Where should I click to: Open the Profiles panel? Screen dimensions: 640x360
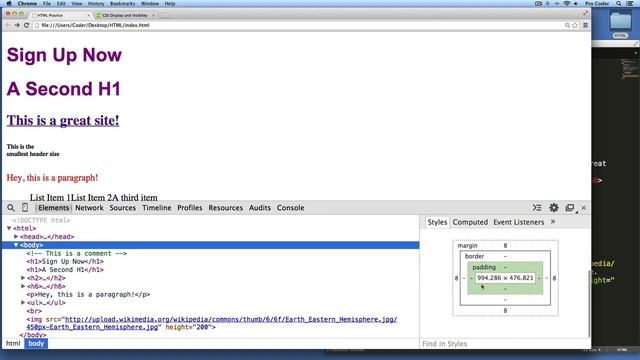[190, 208]
